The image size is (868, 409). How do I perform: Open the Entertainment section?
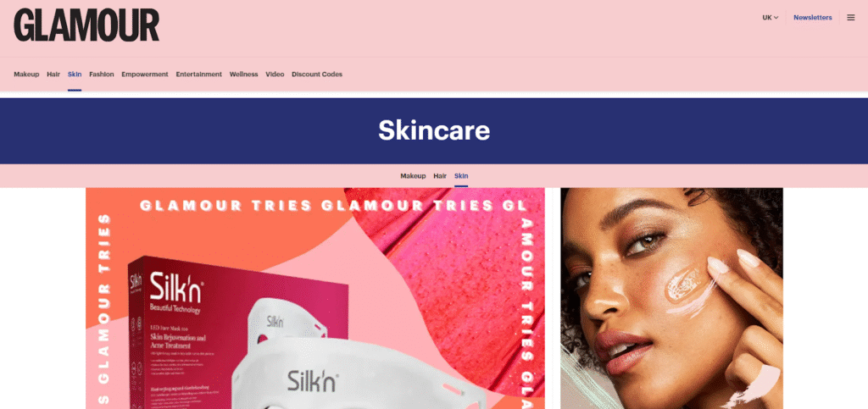tap(198, 74)
